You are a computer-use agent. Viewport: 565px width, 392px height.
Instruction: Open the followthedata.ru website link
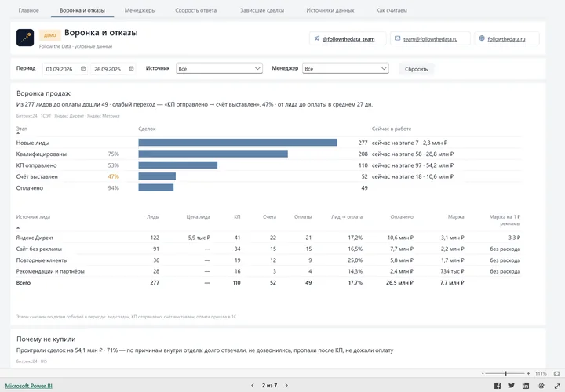(x=506, y=39)
